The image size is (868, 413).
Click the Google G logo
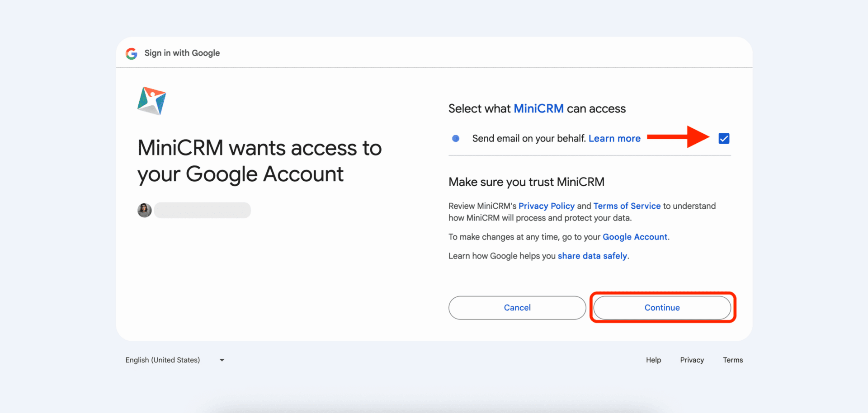pyautogui.click(x=132, y=53)
